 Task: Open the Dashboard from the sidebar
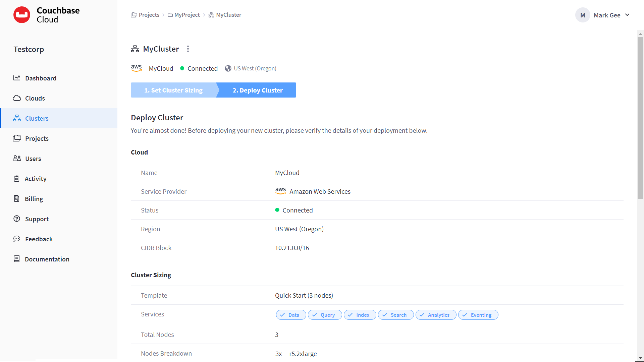(17, 78)
